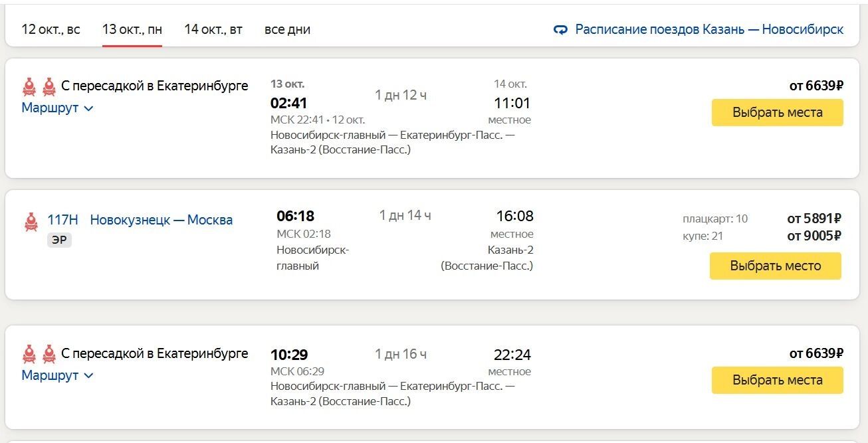Click first train icon in bottom transfer route
This screenshot has height=443, width=868.
(29, 354)
